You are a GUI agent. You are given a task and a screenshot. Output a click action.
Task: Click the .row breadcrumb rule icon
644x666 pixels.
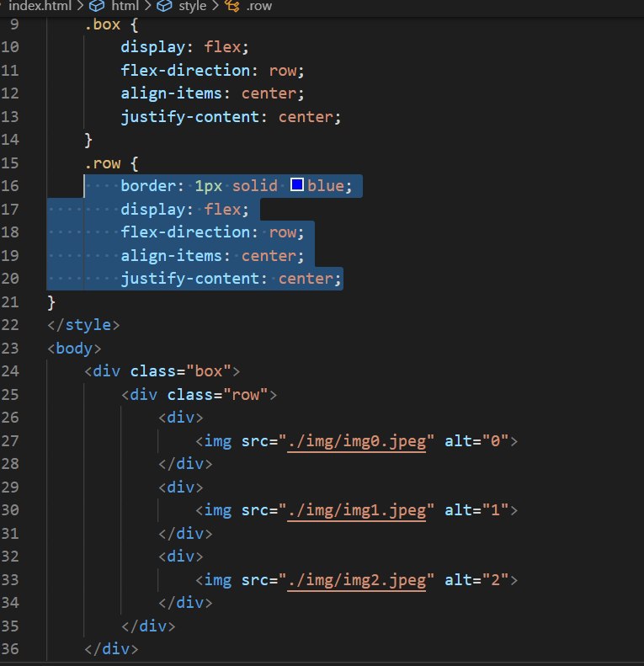(x=232, y=6)
